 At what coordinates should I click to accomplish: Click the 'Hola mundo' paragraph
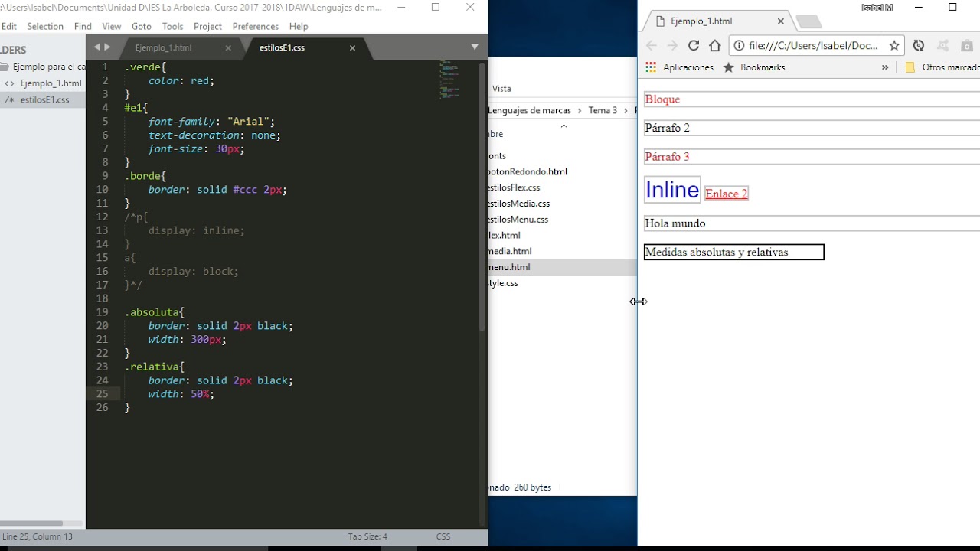point(812,223)
